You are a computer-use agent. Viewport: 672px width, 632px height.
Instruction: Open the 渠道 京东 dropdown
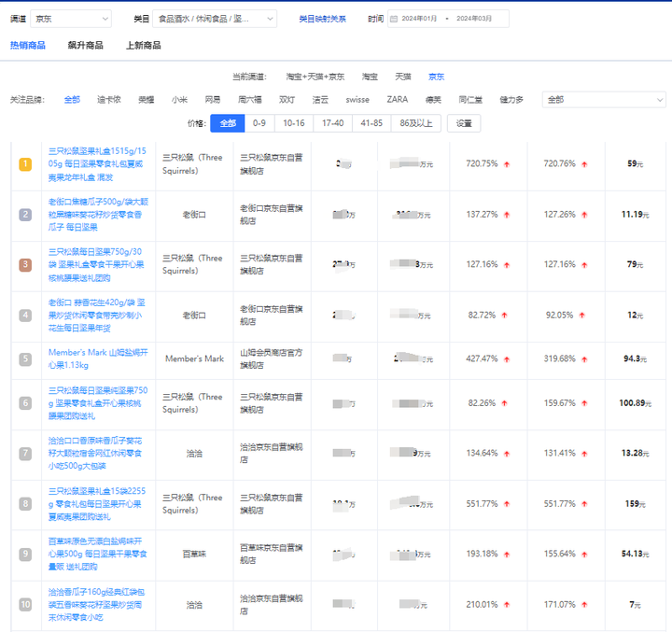pyautogui.click(x=71, y=19)
